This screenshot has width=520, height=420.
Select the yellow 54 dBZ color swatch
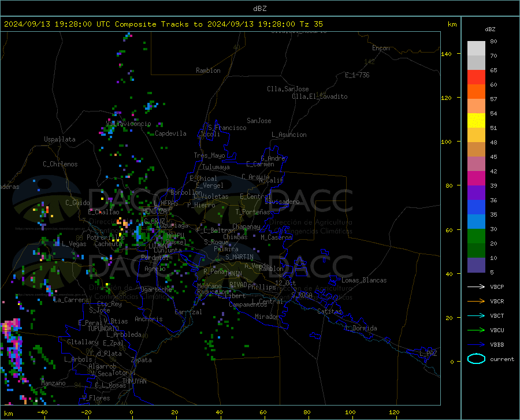click(x=476, y=121)
